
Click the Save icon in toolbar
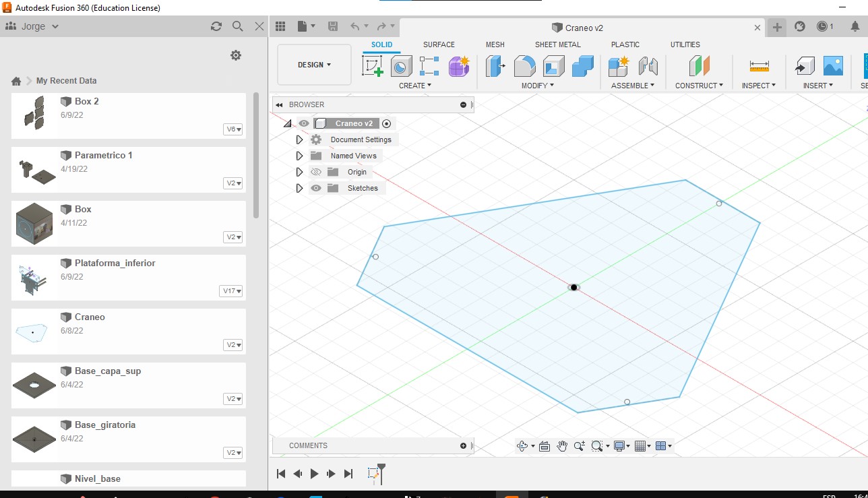[x=332, y=26]
